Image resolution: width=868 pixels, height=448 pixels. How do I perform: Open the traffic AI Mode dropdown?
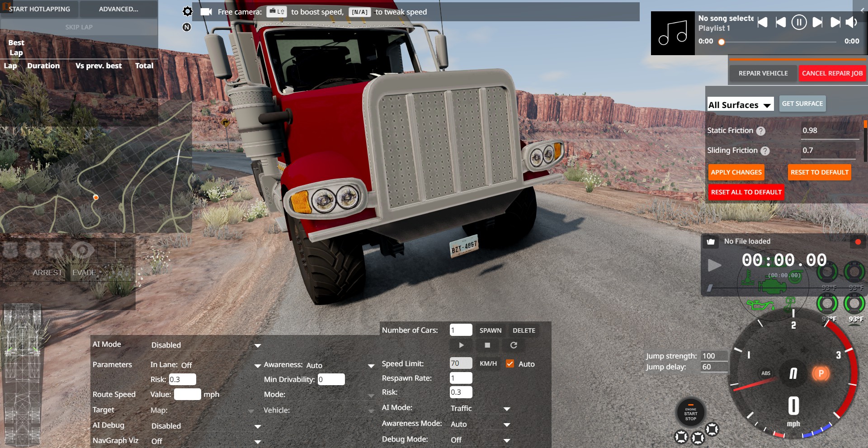point(481,409)
